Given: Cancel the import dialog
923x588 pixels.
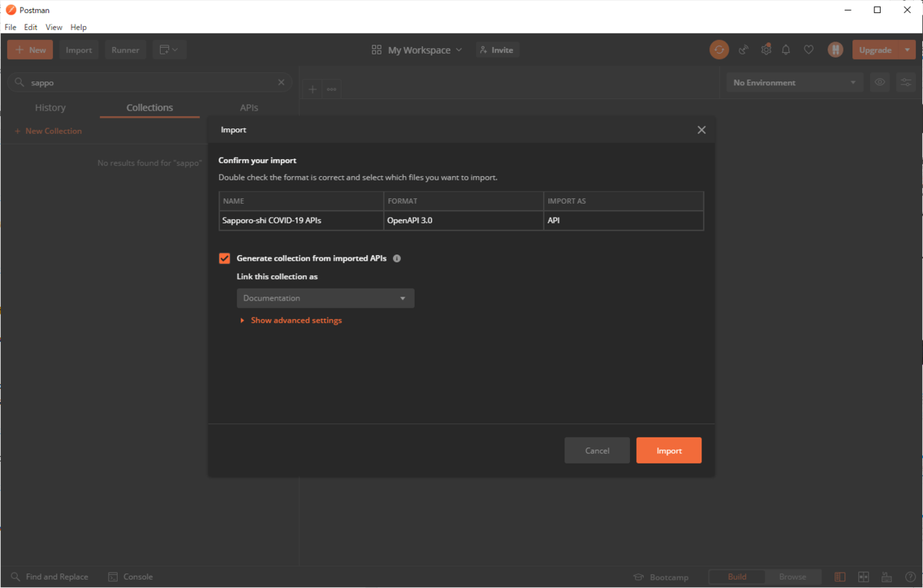Looking at the screenshot, I should pos(597,450).
